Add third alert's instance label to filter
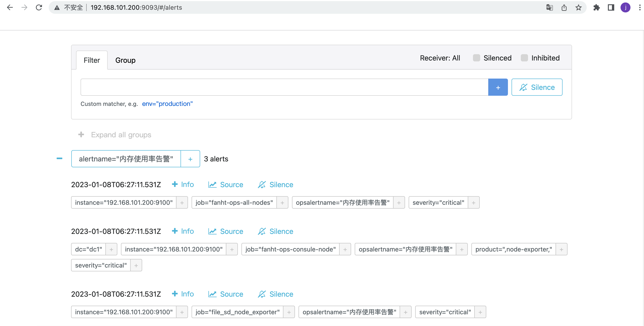 [182, 312]
